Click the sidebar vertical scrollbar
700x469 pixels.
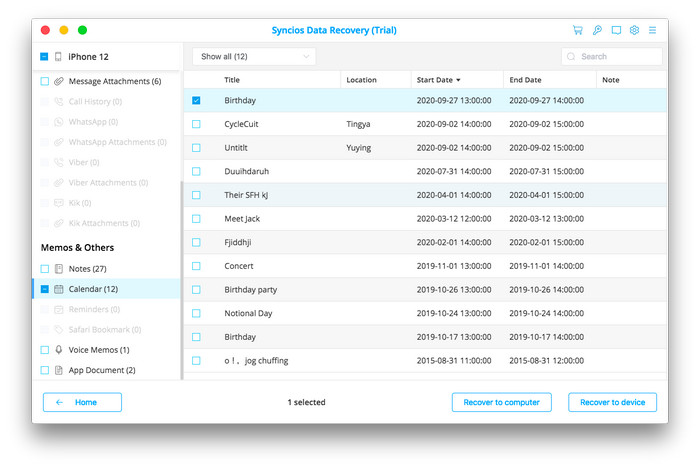(182, 280)
